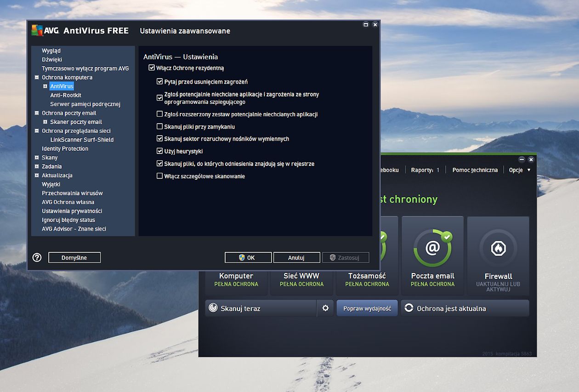The image size is (579, 392).
Task: Enable Zgłoś rozszerzony zestaw niechcianych aplikacji
Action: point(160,114)
